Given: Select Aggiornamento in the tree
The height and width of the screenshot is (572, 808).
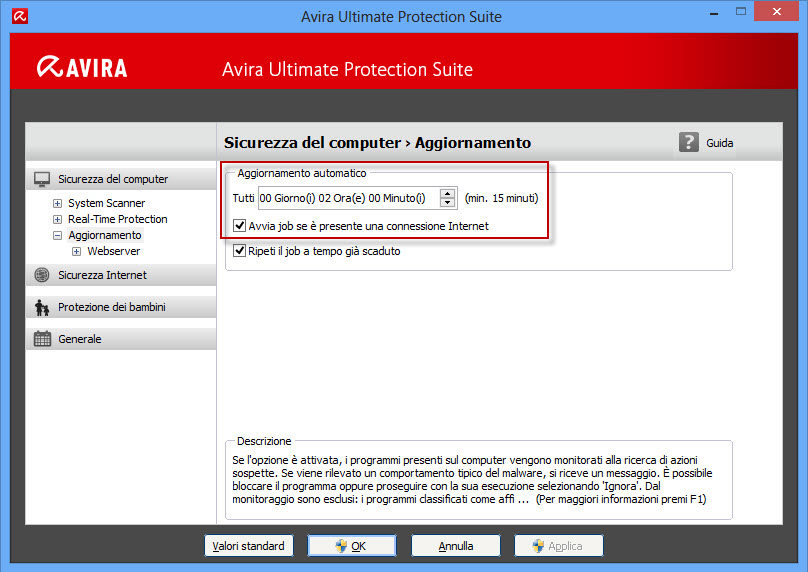Looking at the screenshot, I should click(105, 235).
